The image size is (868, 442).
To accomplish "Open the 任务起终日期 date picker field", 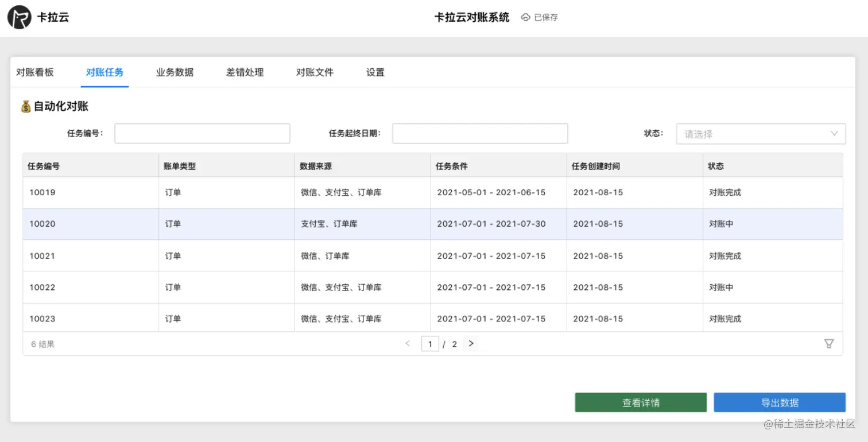I will tap(480, 133).
